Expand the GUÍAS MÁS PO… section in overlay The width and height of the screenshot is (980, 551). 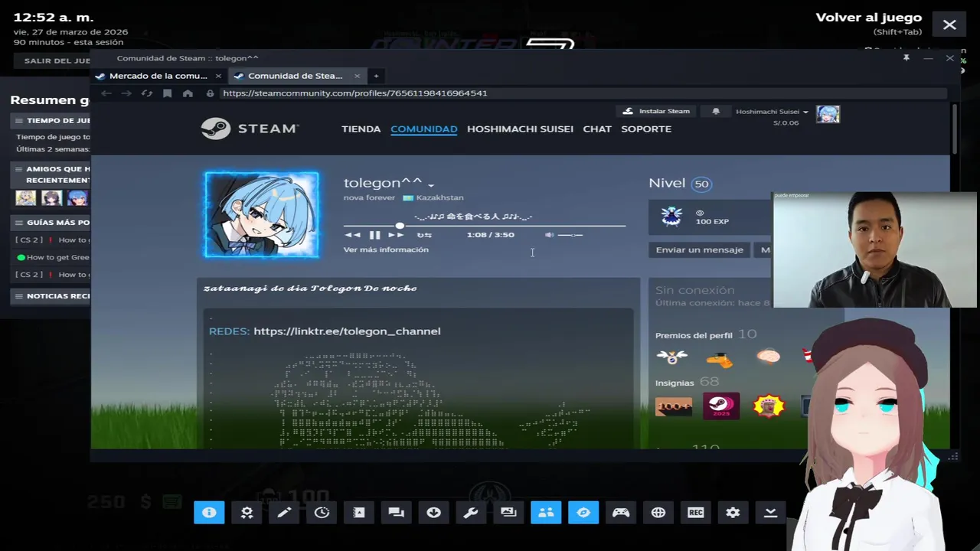pyautogui.click(x=51, y=223)
